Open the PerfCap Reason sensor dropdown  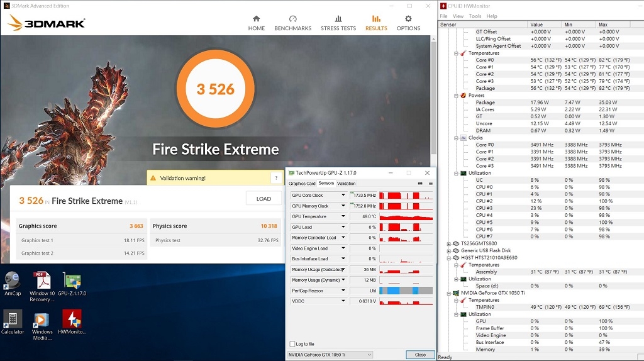[343, 291]
